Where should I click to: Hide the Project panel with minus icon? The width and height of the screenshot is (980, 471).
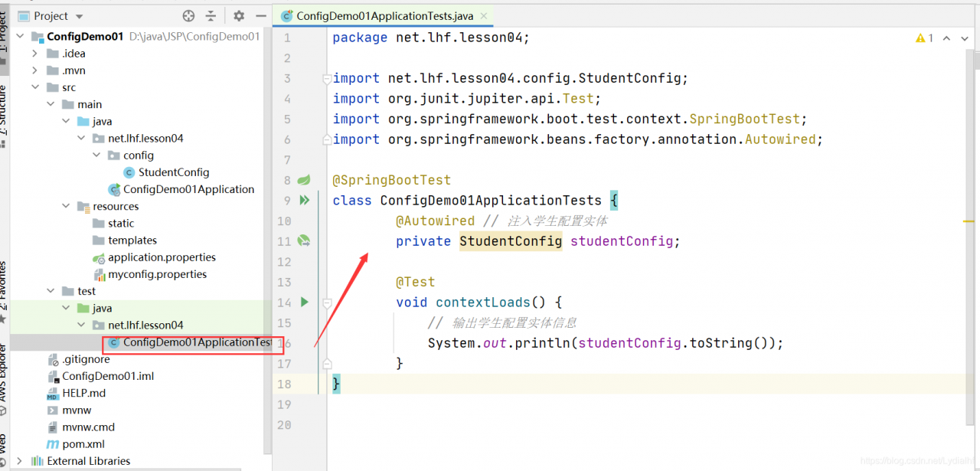[x=260, y=15]
